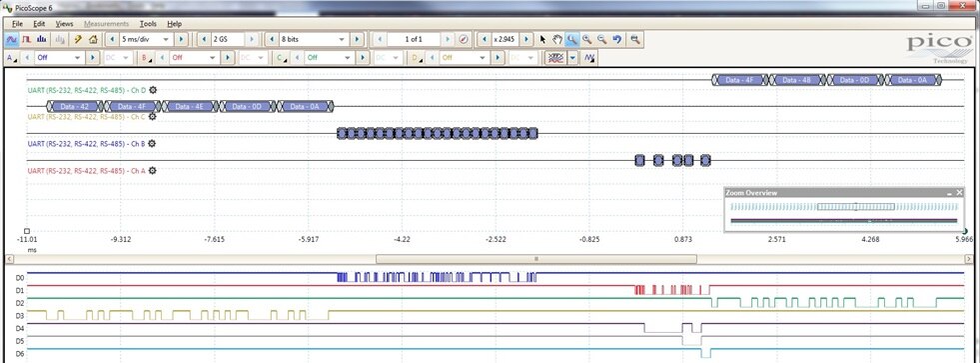The image size is (980, 363).
Task: Open the Measurements menu
Action: tap(106, 24)
